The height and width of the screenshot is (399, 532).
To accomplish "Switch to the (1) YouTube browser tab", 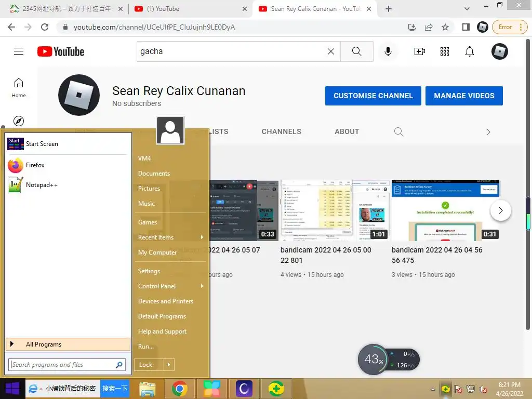I will tap(190, 9).
